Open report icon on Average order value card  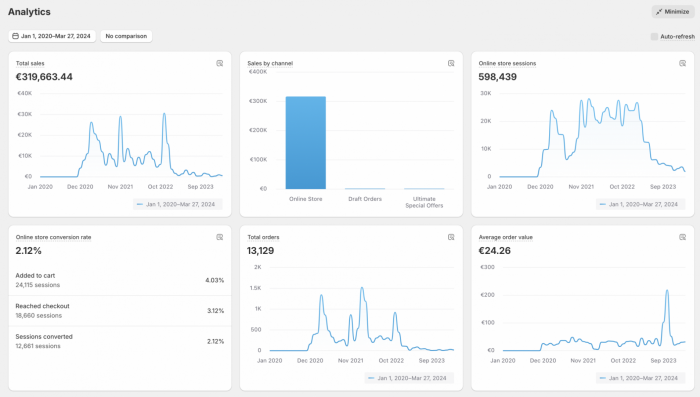pos(683,237)
